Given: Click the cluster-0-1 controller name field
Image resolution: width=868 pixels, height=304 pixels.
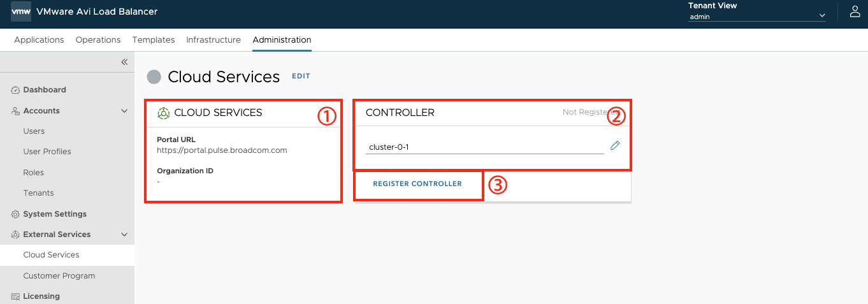Looking at the screenshot, I should (485, 147).
